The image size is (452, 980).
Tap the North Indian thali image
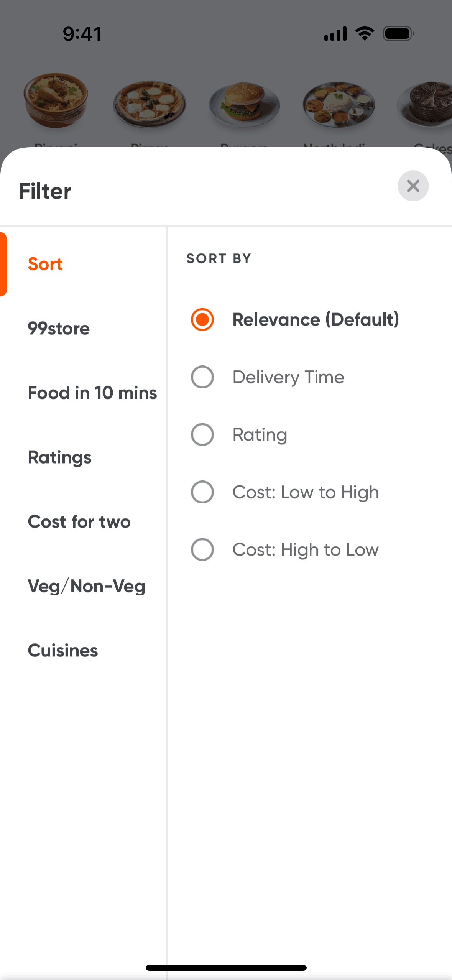click(339, 104)
